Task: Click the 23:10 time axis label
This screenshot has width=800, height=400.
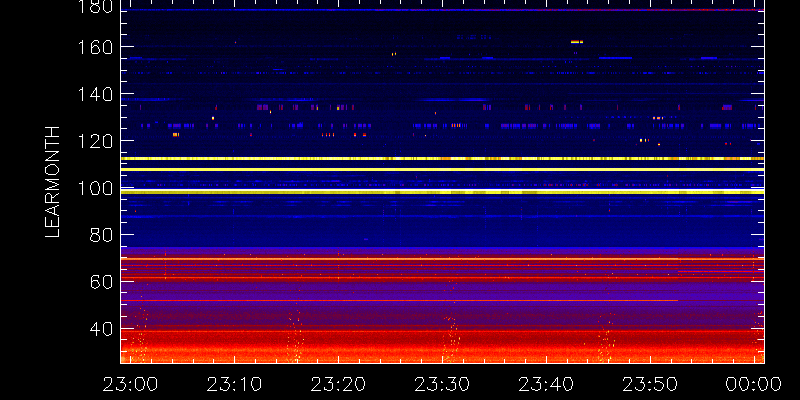Action: [x=234, y=384]
